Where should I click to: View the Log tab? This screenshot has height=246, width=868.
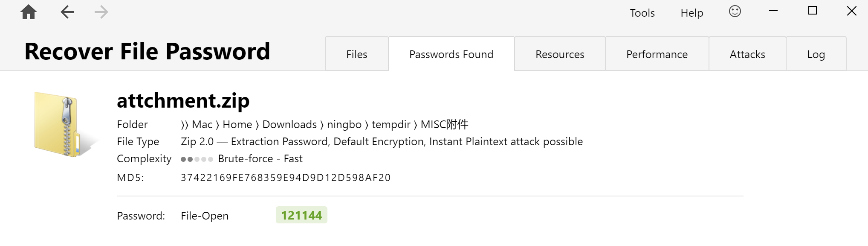[816, 54]
